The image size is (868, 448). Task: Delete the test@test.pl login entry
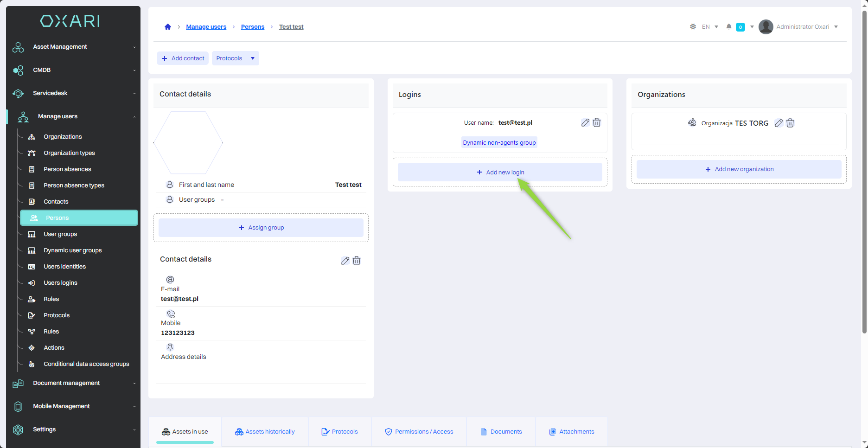pos(597,123)
